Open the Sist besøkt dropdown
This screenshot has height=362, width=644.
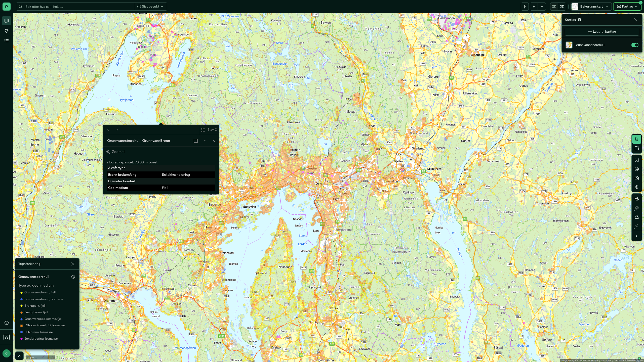(x=150, y=7)
